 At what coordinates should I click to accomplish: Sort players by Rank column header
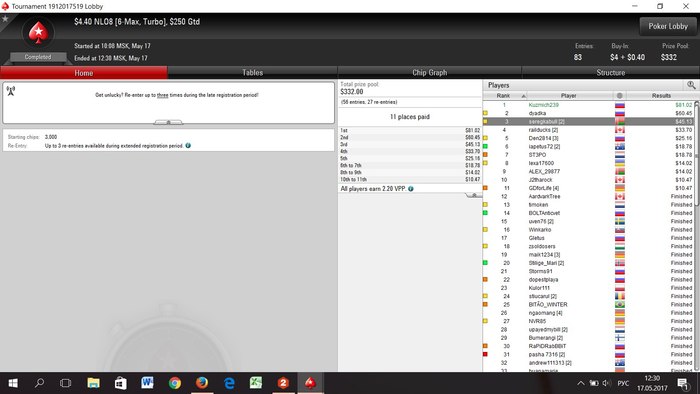point(505,95)
